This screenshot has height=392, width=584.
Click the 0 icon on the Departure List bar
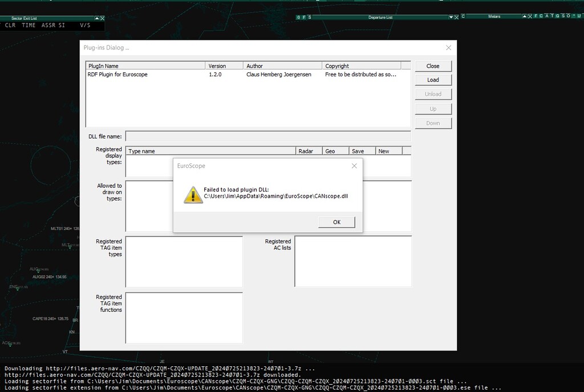click(x=298, y=17)
